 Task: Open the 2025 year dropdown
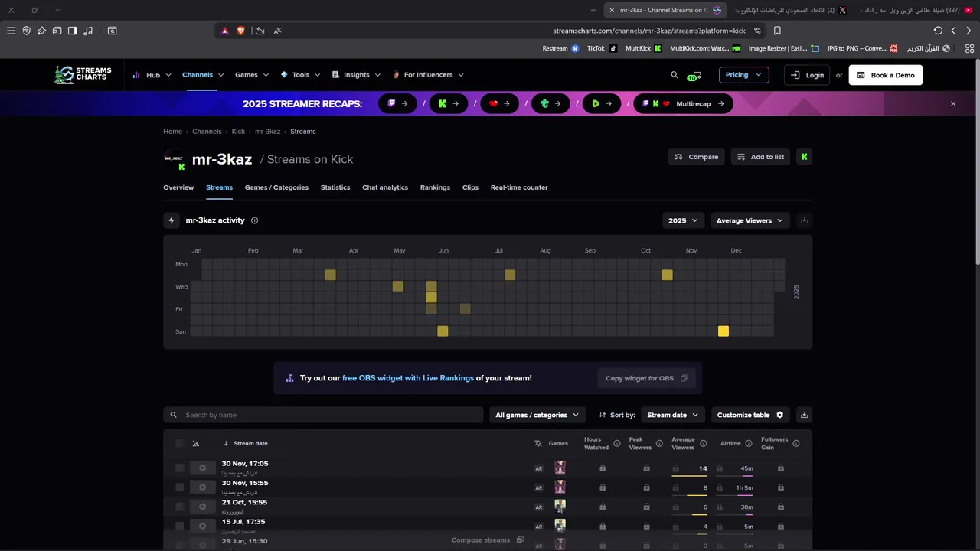(683, 220)
